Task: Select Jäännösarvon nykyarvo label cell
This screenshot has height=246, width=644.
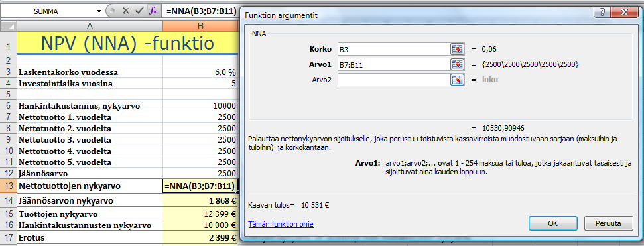Action: click(90, 201)
